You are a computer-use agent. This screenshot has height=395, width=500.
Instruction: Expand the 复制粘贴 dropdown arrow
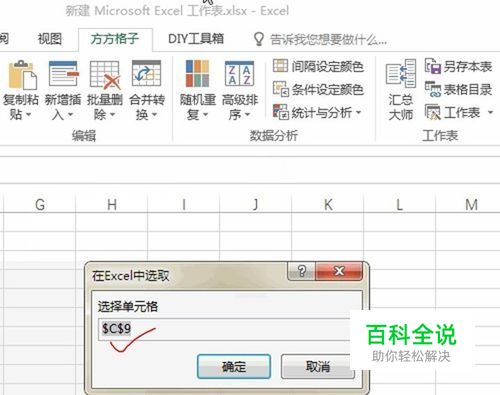(x=29, y=115)
